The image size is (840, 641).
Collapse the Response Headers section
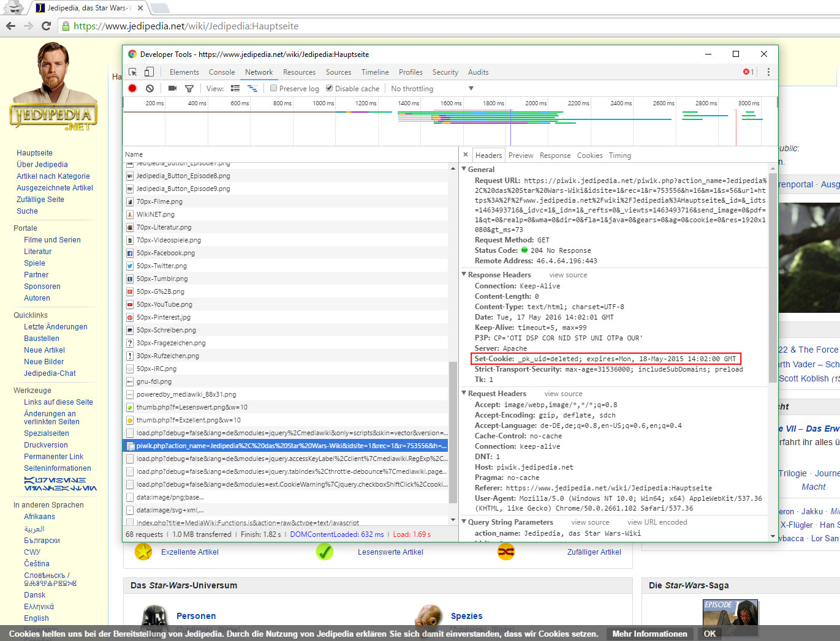[464, 274]
